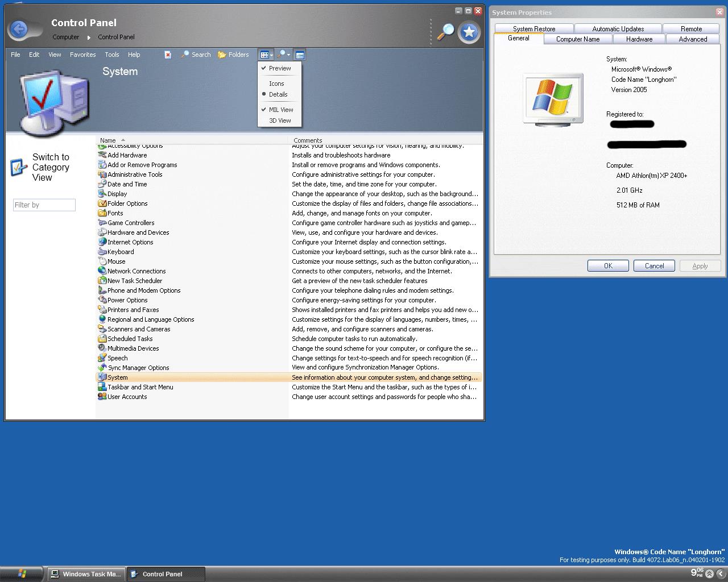Open the Tools menu
The image size is (728, 582).
tap(112, 55)
